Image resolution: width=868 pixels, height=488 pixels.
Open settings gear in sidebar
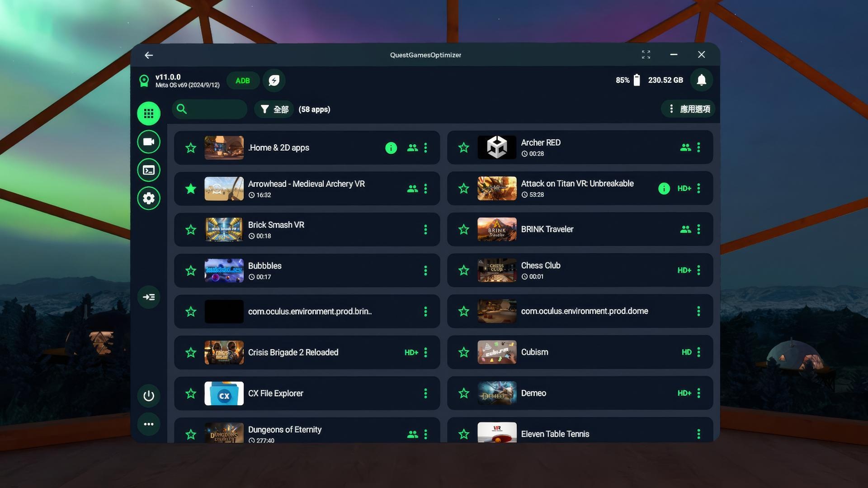click(149, 198)
